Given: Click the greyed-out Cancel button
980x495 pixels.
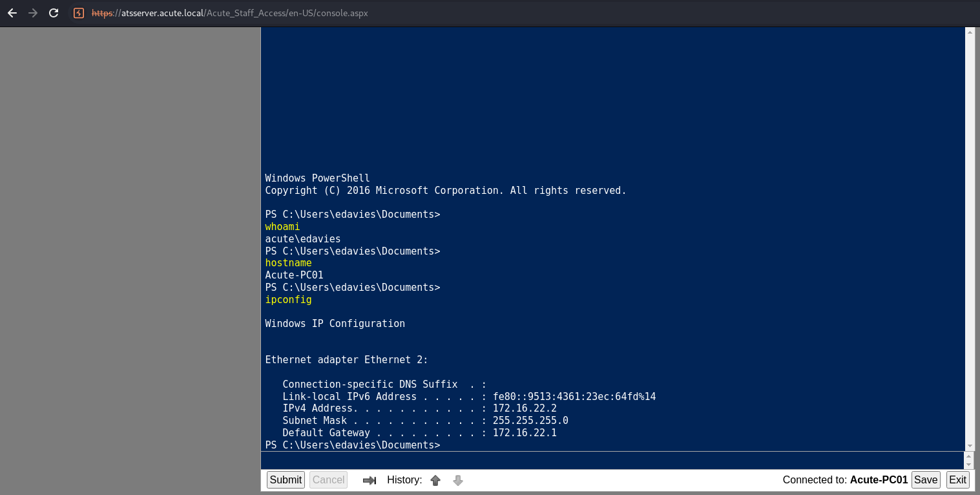Looking at the screenshot, I should coord(328,479).
